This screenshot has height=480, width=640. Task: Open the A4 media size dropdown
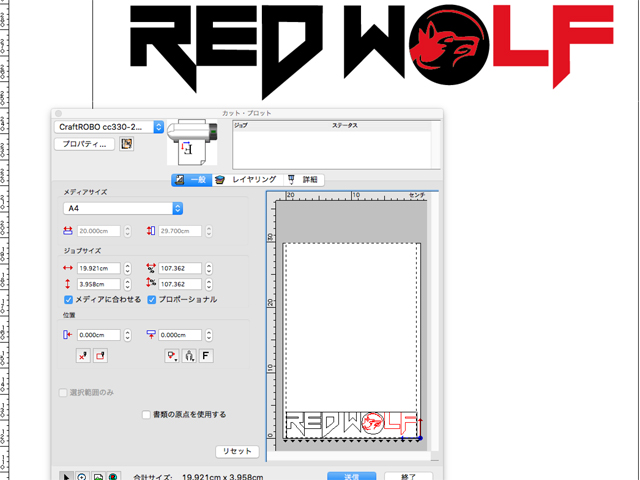coord(123,208)
